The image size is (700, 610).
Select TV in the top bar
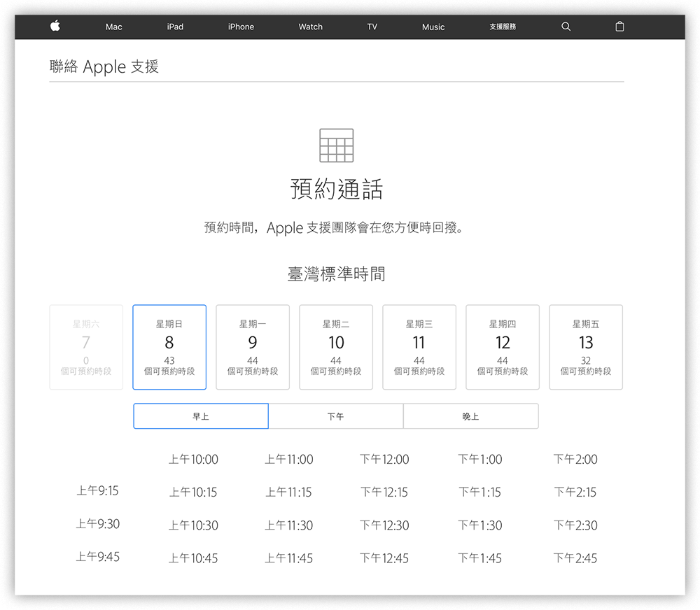(x=372, y=27)
